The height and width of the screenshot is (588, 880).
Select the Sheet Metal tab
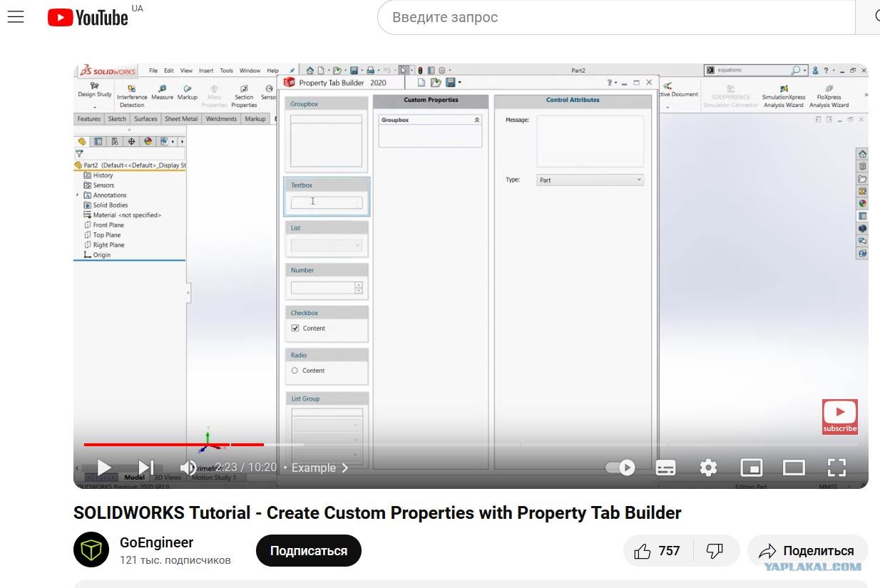(181, 119)
